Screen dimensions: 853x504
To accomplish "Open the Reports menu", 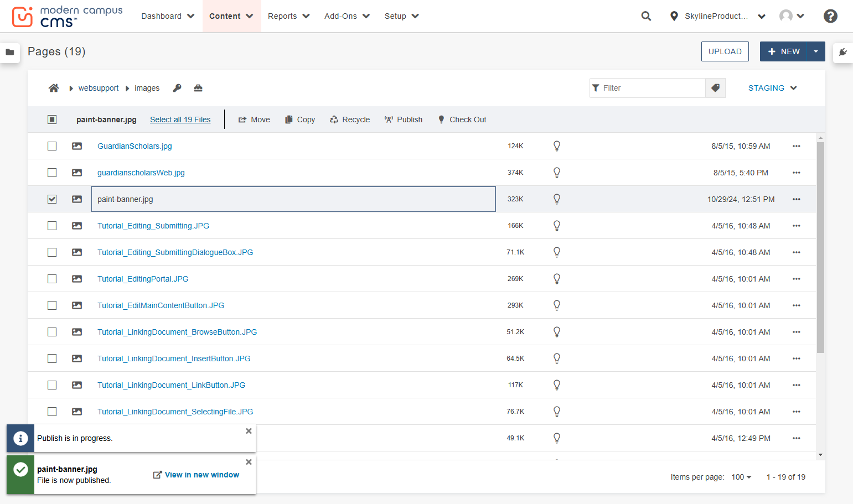I will click(289, 16).
